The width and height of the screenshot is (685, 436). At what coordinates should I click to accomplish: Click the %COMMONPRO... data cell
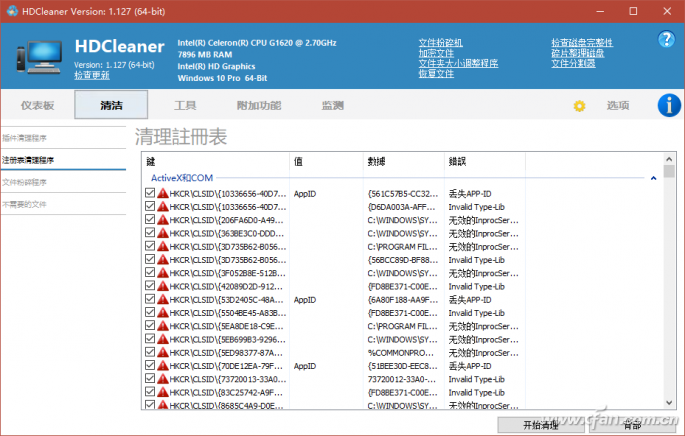coord(401,353)
